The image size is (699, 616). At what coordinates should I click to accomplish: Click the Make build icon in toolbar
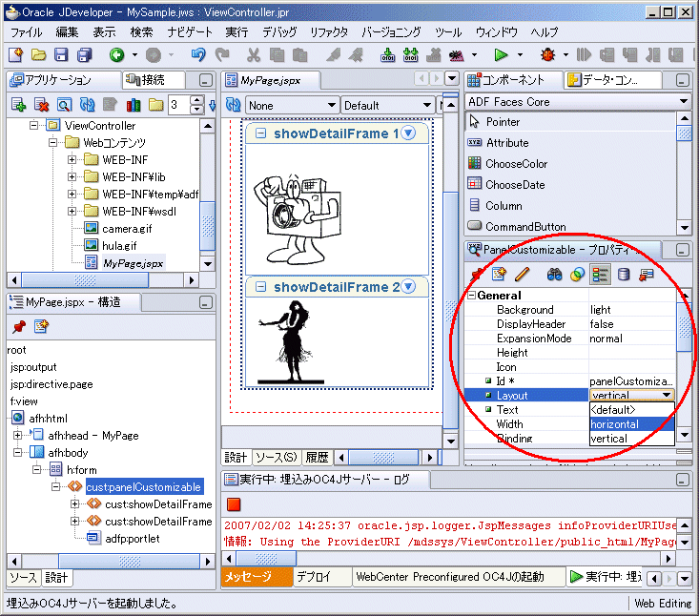pyautogui.click(x=387, y=54)
